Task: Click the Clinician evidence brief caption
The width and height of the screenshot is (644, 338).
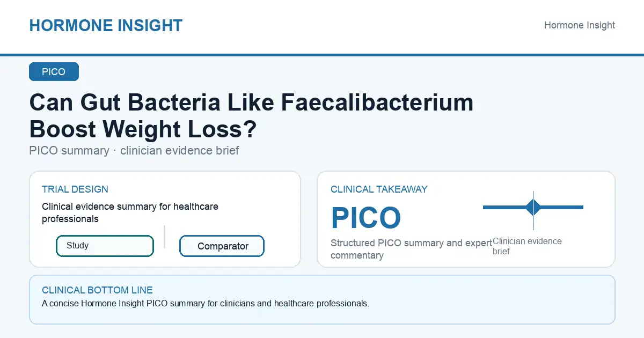Action: coord(527,246)
